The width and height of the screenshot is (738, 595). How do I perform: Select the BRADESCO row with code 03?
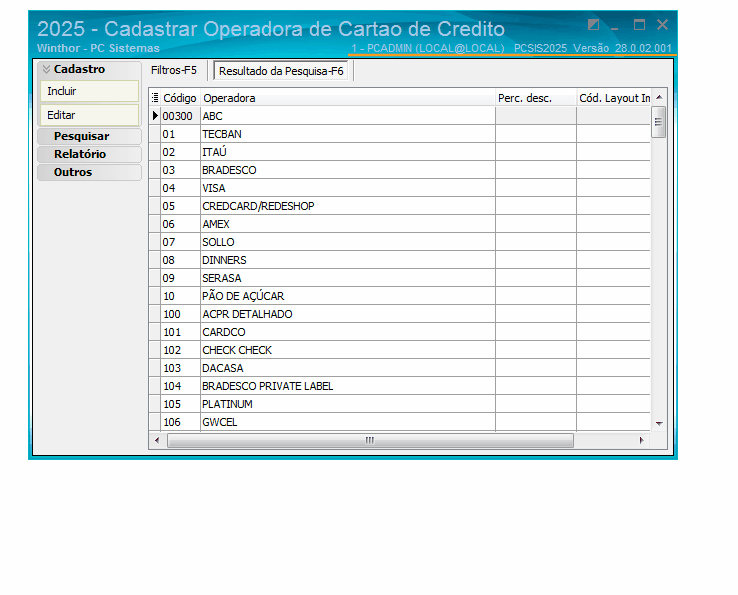[x=400, y=170]
